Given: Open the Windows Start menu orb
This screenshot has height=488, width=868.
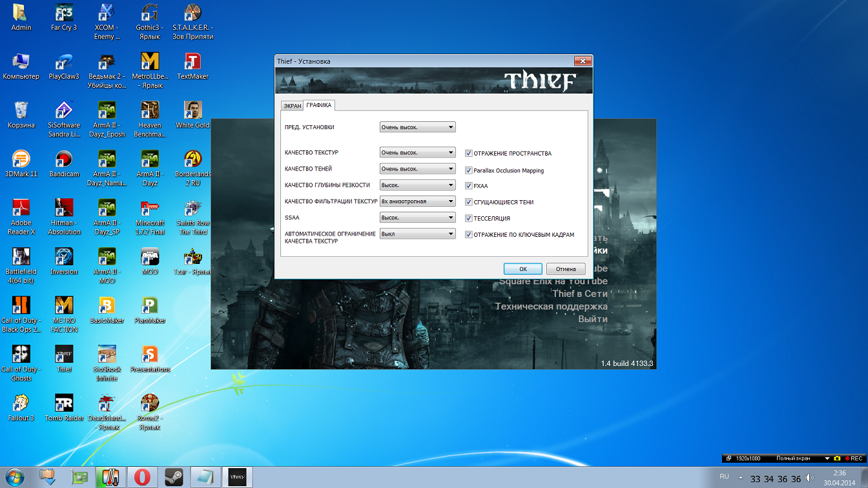Looking at the screenshot, I should [14, 477].
